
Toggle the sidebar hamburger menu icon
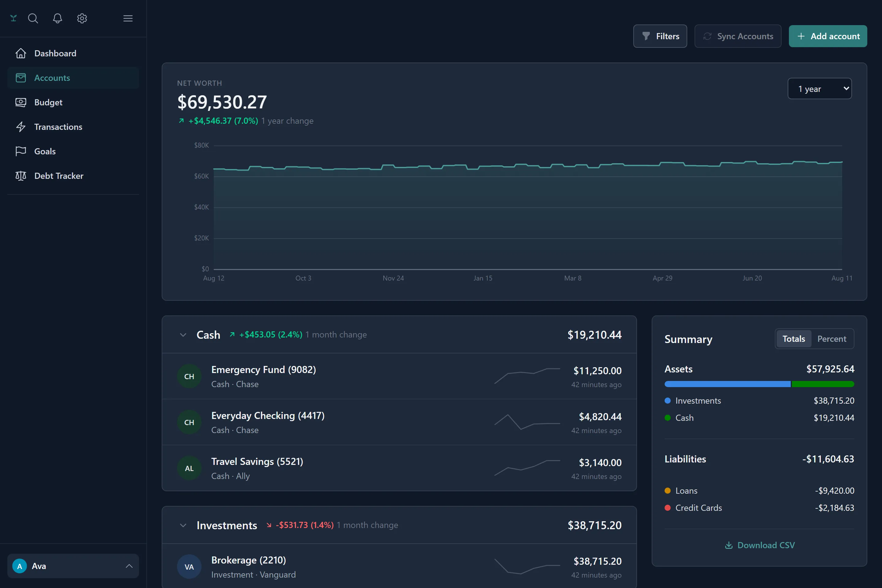pos(128,18)
